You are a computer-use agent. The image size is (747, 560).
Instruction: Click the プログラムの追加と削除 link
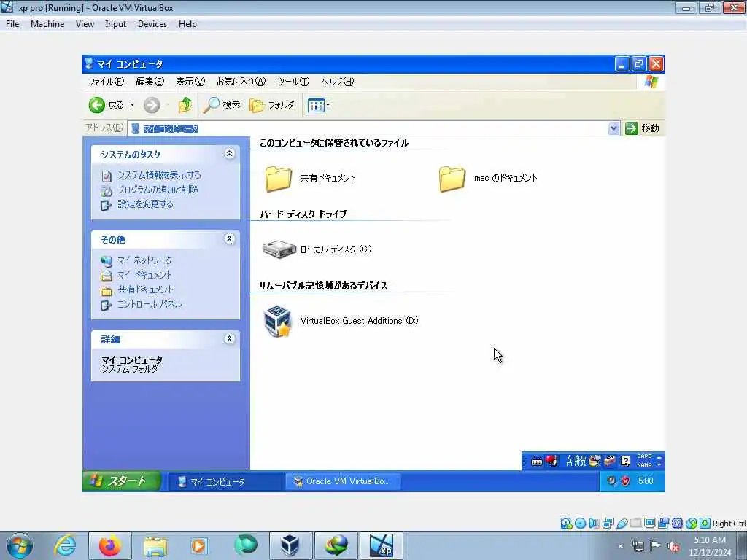158,190
